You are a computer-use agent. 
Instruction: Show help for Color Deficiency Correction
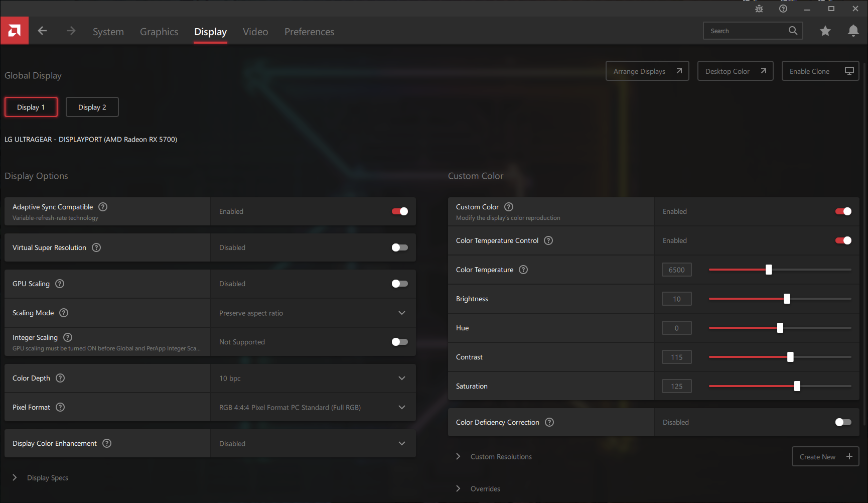point(549,422)
